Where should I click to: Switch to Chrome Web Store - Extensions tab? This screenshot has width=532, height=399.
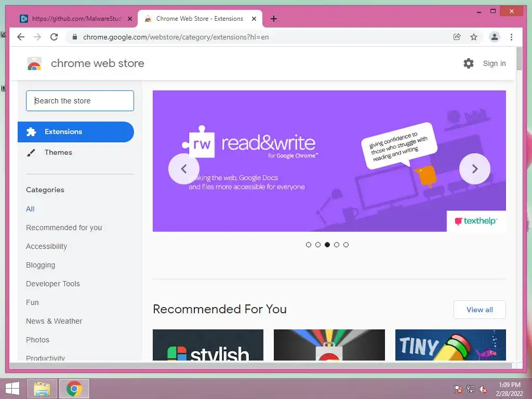tap(199, 19)
